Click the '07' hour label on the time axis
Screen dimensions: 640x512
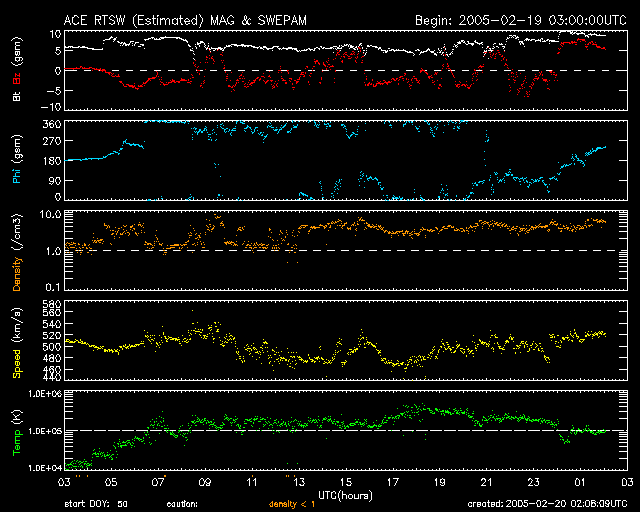pos(158,482)
